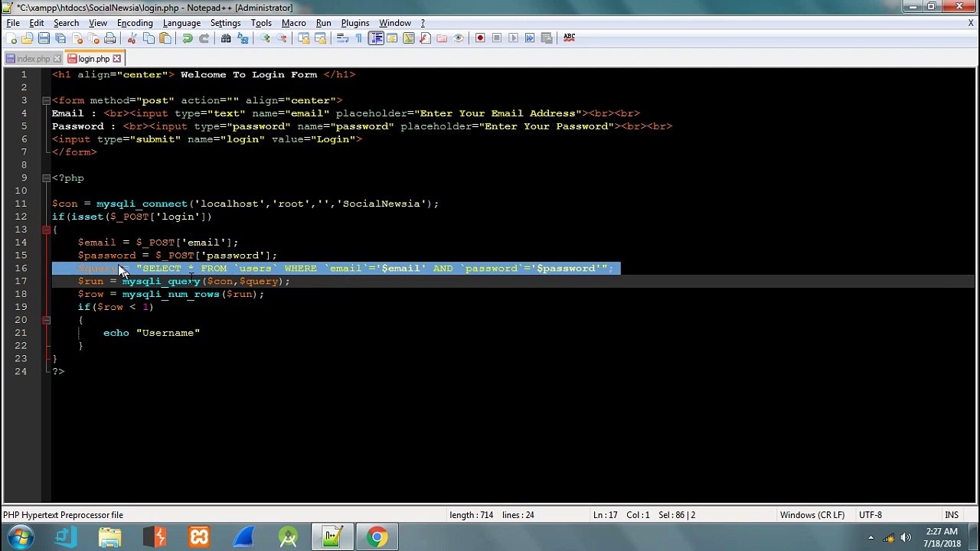980x551 pixels.
Task: Create a new file with New icon
Action: tap(12, 37)
